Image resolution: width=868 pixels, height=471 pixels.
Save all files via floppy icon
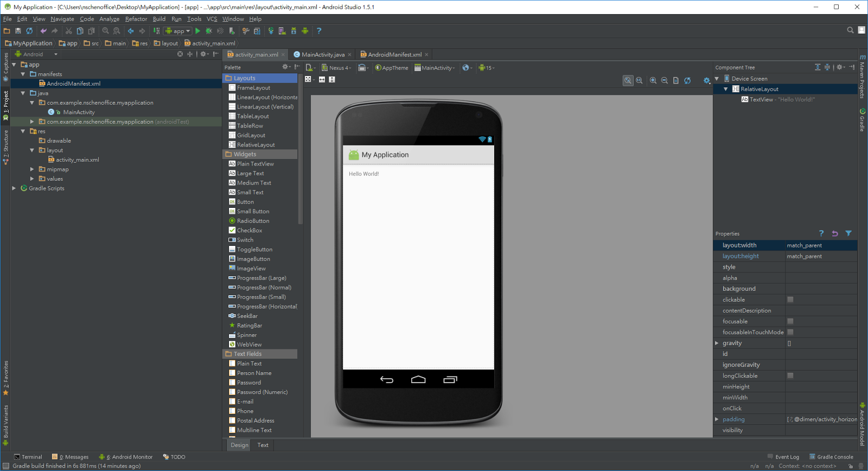(18, 31)
